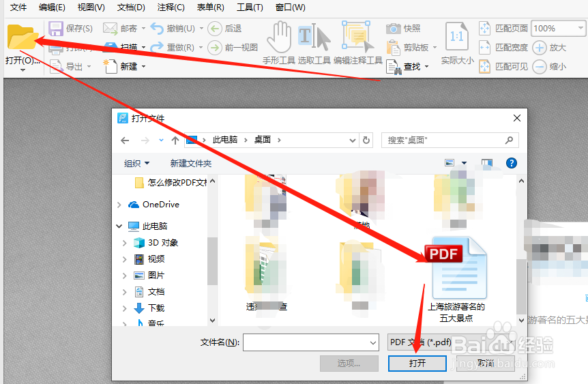Open the 注释(C) menu
The height and width of the screenshot is (384, 588).
coord(171,7)
